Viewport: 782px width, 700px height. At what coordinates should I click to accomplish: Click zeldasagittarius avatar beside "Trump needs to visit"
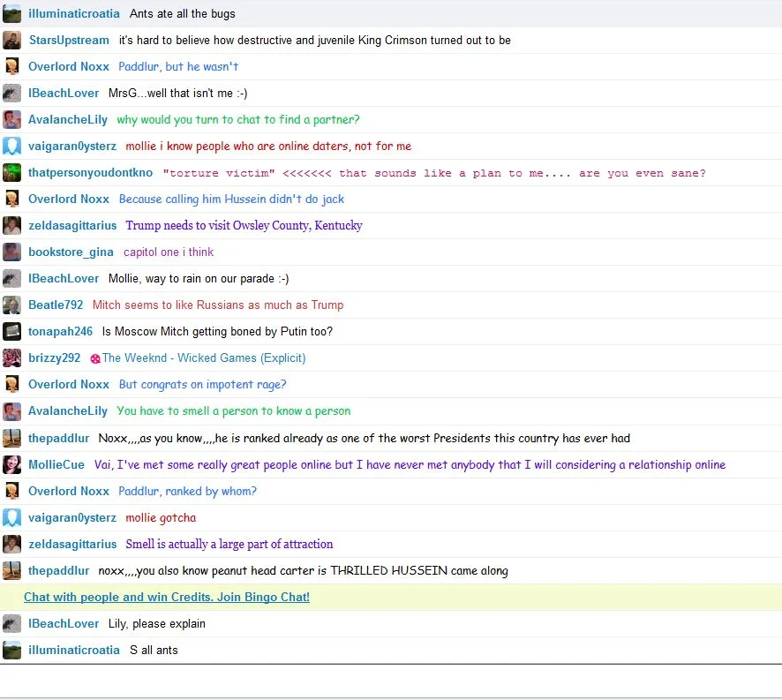pyautogui.click(x=12, y=225)
